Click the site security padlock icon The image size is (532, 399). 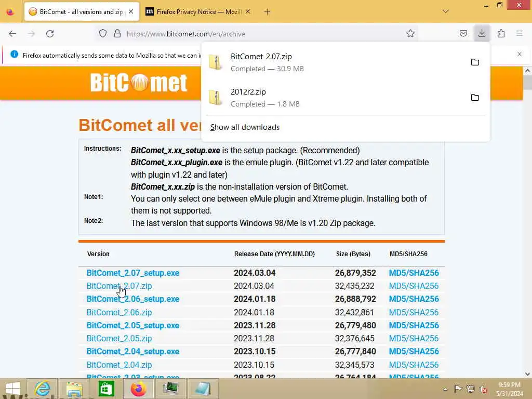(x=117, y=34)
